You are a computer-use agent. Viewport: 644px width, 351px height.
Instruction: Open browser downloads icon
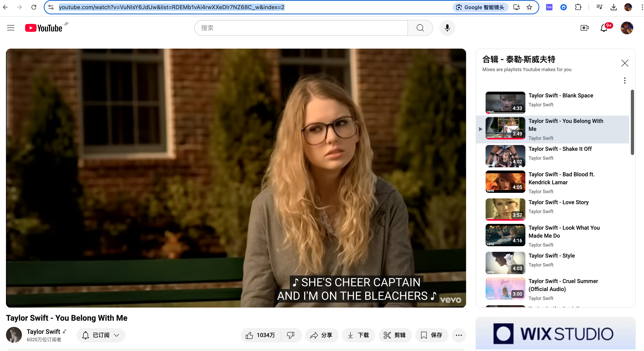(x=614, y=7)
